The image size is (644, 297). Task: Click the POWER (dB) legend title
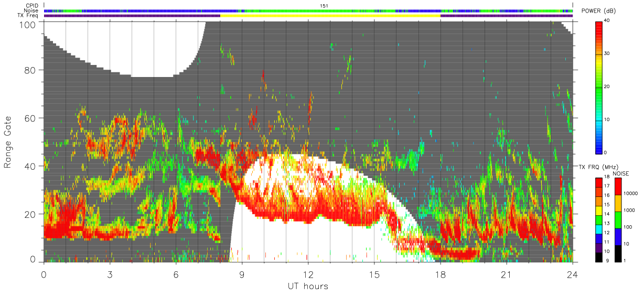tap(598, 12)
